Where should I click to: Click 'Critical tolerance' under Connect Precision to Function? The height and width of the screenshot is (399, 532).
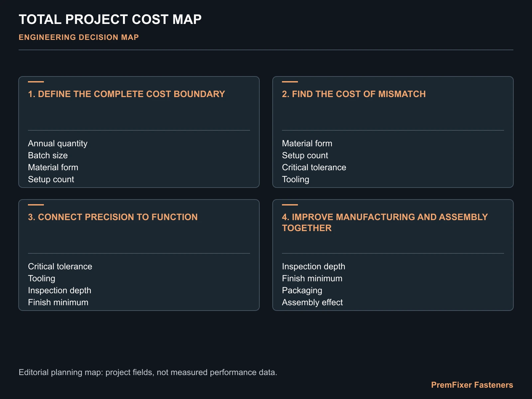[x=60, y=266]
